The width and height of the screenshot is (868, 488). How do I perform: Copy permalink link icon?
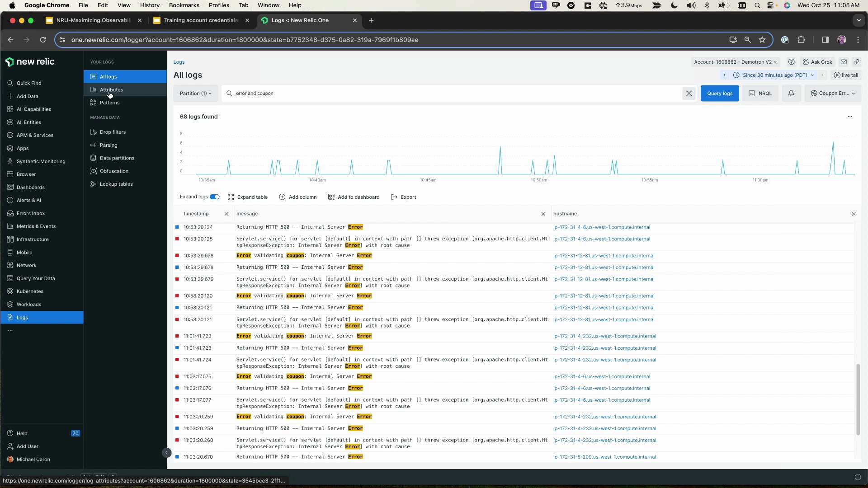pyautogui.click(x=856, y=62)
